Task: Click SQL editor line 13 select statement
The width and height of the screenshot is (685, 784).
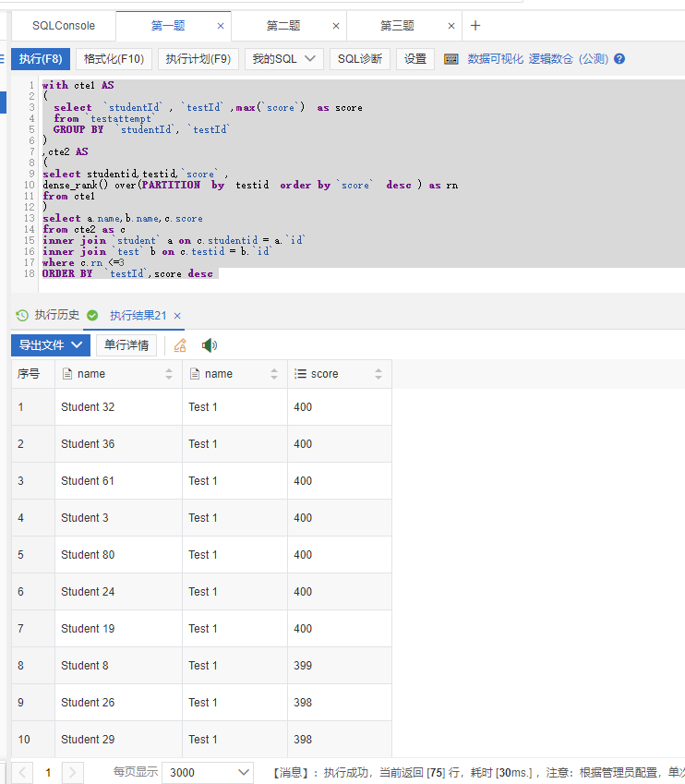Action: (123, 219)
